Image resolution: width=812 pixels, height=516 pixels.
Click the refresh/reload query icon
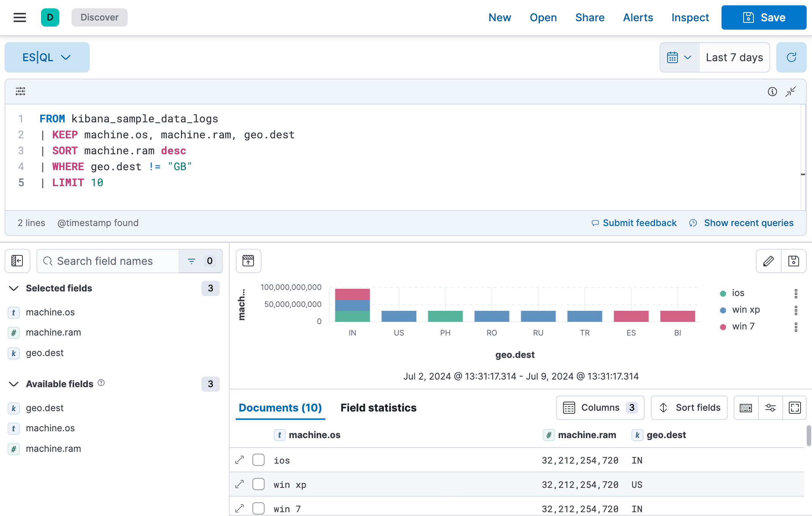(x=792, y=57)
